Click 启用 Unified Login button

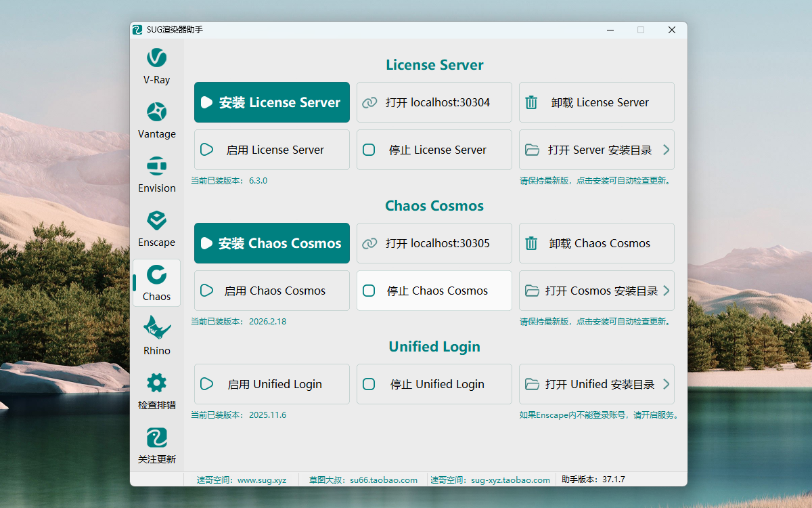[272, 384]
